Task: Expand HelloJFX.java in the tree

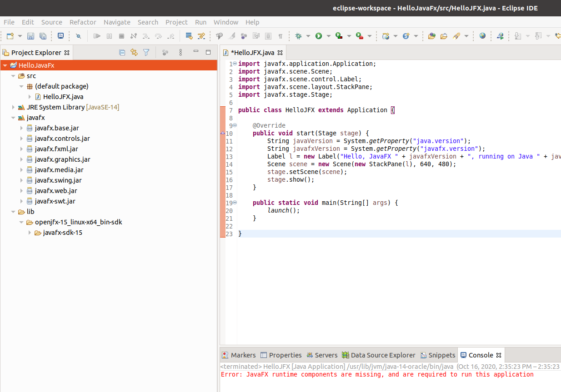Action: point(30,97)
